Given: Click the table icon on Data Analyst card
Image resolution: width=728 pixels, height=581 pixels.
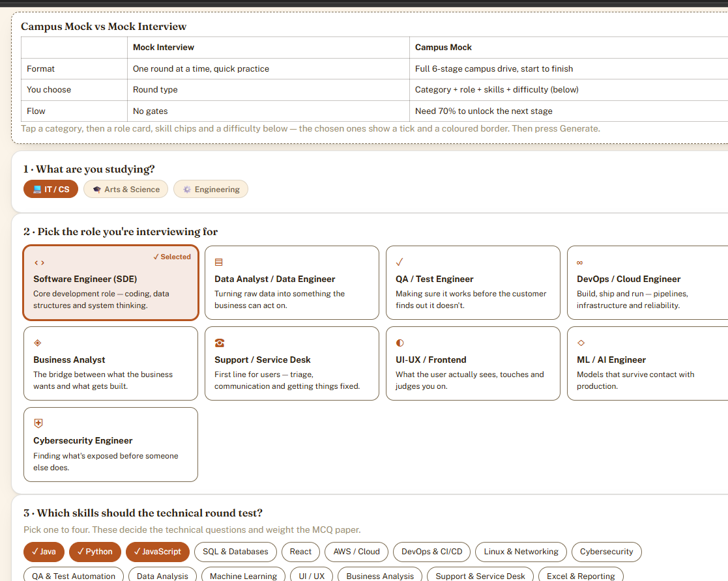Looking at the screenshot, I should click(x=219, y=262).
